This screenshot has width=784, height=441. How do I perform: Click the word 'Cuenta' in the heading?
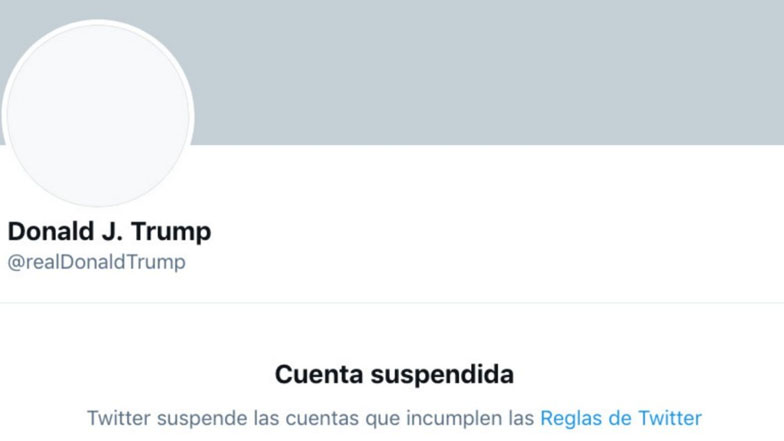click(x=319, y=374)
